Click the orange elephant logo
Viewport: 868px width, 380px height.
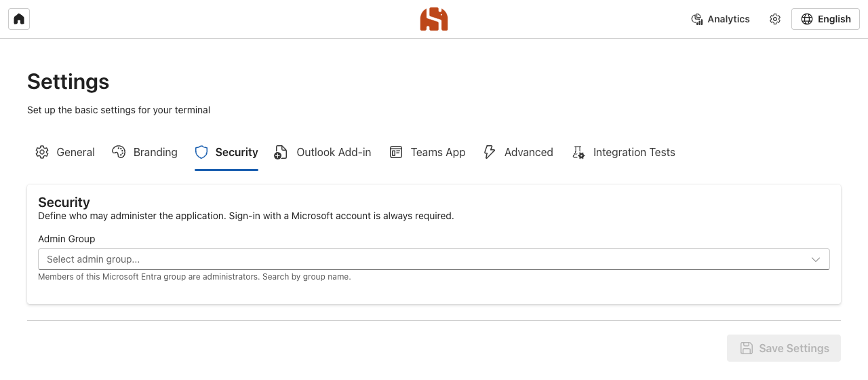[x=434, y=19]
